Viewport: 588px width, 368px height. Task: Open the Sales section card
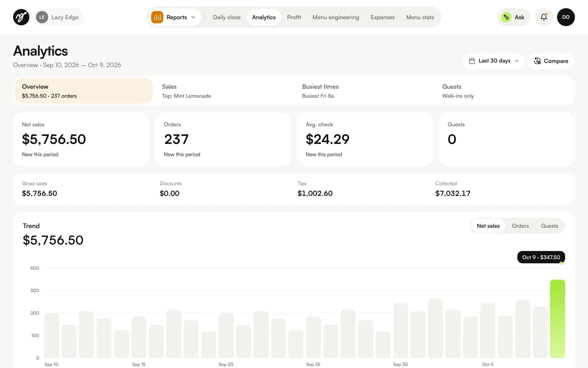[x=223, y=91]
